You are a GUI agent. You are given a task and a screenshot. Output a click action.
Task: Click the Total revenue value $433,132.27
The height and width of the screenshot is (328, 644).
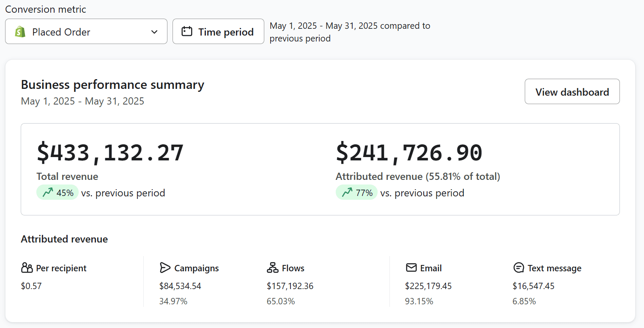(x=110, y=152)
